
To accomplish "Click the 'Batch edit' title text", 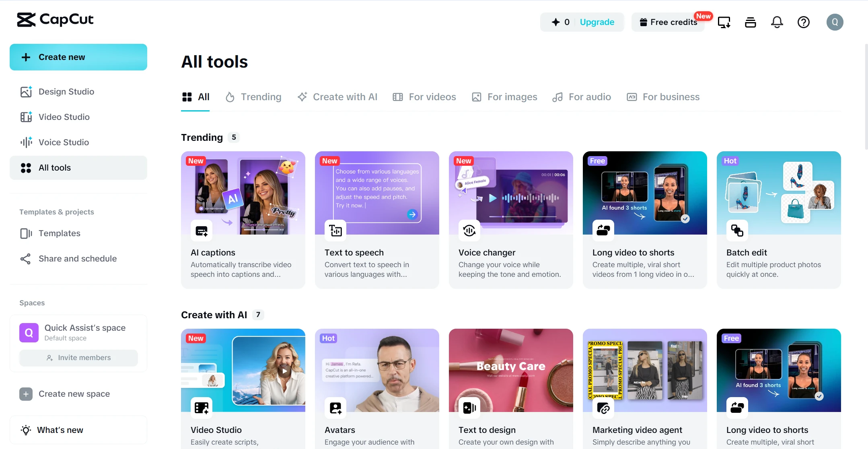I will [x=747, y=253].
